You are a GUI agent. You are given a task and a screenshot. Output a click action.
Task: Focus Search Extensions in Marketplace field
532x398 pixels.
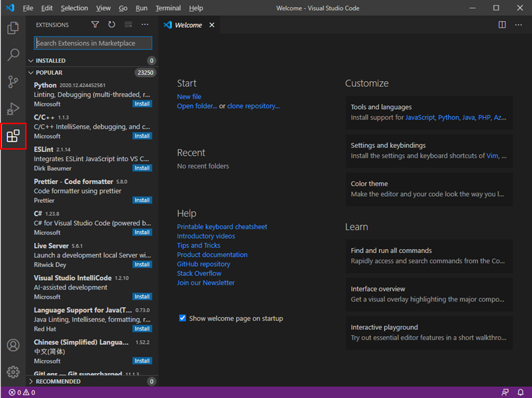(93, 43)
